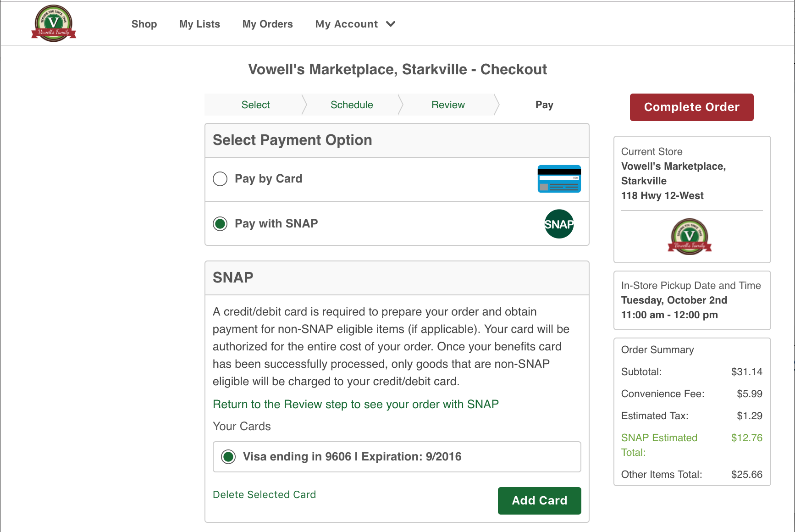Click the Convenience Fee label
795x532 pixels.
662,394
